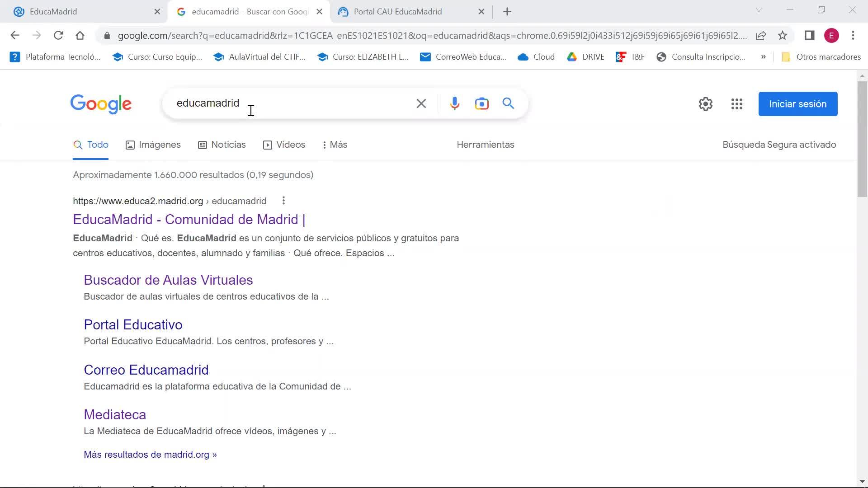Image resolution: width=868 pixels, height=488 pixels.
Task: Open Búsqueda Segura activado settings
Action: coord(779,145)
